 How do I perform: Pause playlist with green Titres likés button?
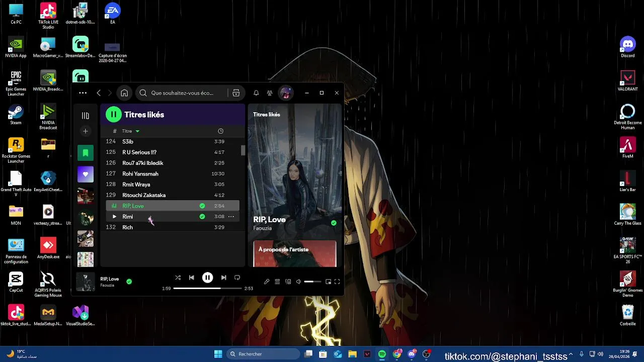pyautogui.click(x=114, y=115)
